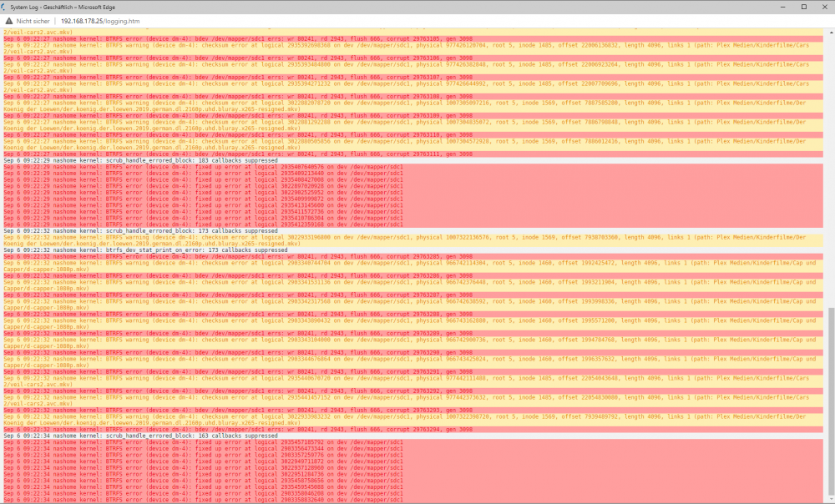Click checksum warning at logical 2903341531136

[x=412, y=285]
